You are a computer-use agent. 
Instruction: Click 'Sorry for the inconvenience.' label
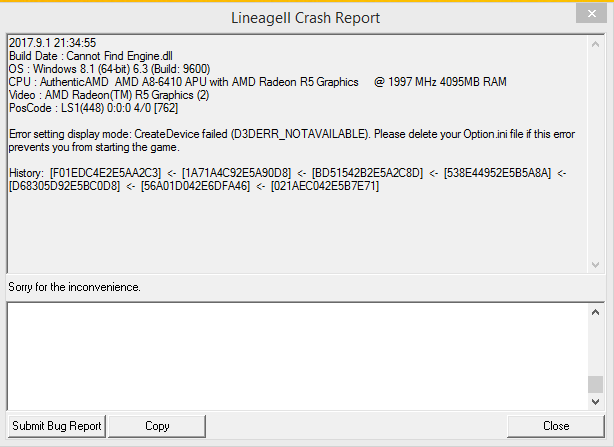pyautogui.click(x=74, y=287)
